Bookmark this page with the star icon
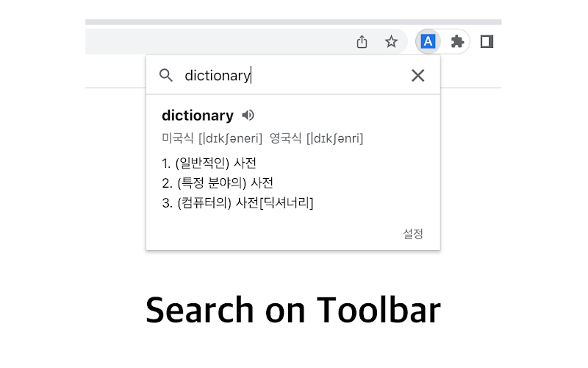Screen dimensions: 588x368 click(x=391, y=41)
